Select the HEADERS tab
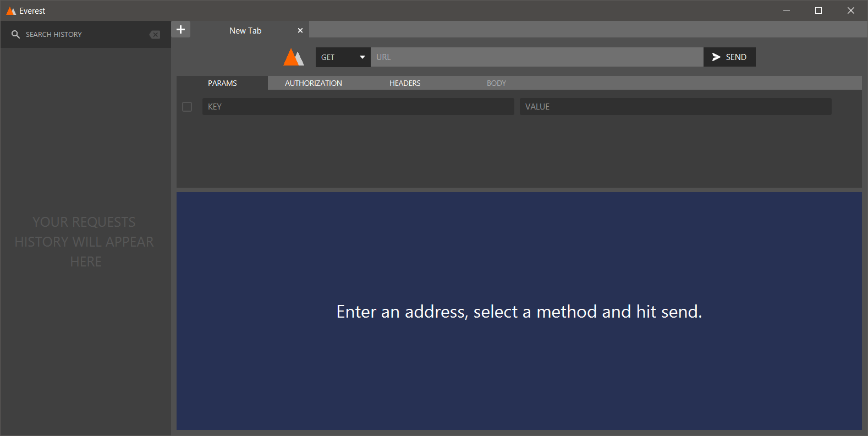The width and height of the screenshot is (868, 436). click(x=405, y=83)
